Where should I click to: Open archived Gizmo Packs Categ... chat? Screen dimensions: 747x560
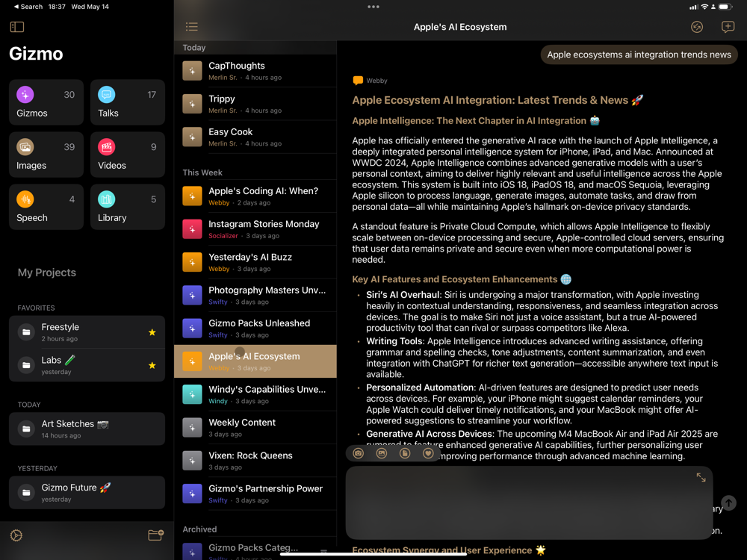click(x=255, y=550)
